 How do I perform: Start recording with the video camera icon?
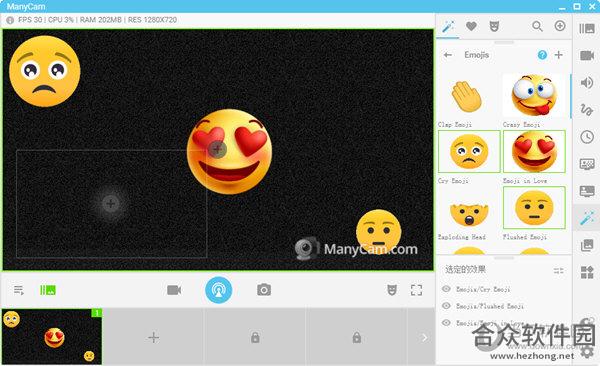[x=174, y=290]
